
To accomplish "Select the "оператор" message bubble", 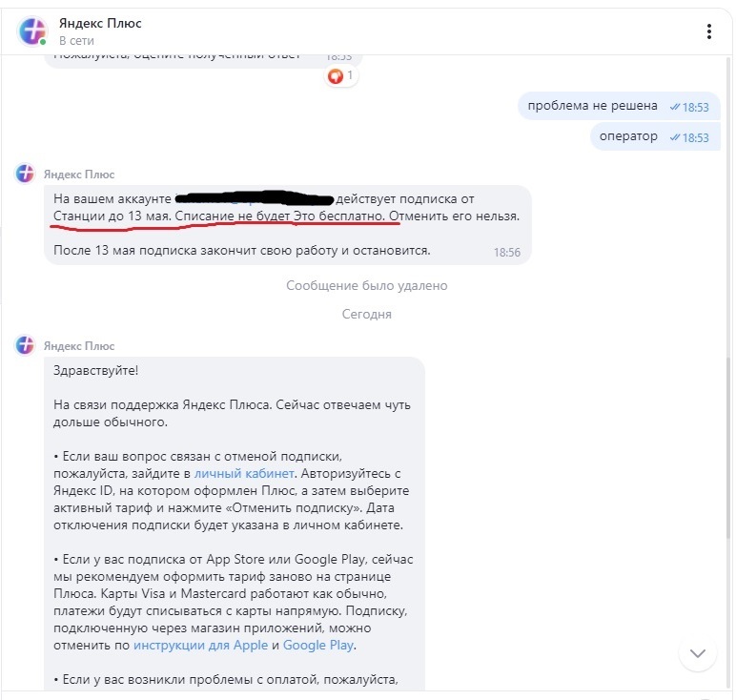I will pyautogui.click(x=628, y=136).
